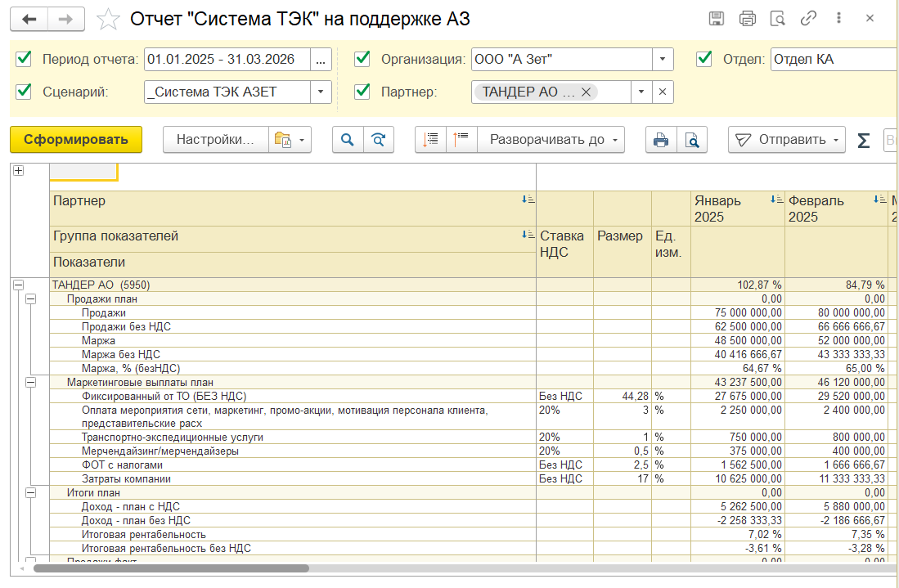
Task: Collapse the Маркетинговые выплаты план group
Action: point(31,382)
